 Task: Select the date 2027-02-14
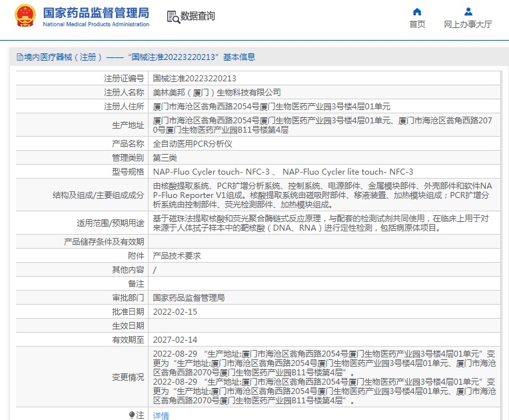point(175,339)
